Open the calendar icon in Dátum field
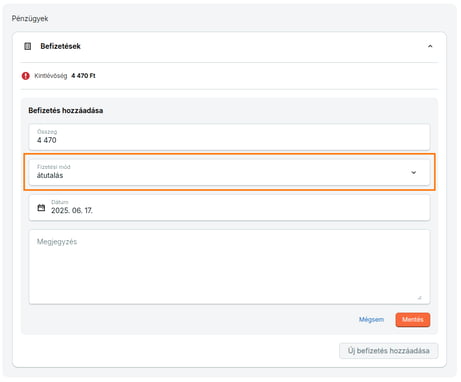Viewport: 461px width, 382px height. [x=41, y=208]
